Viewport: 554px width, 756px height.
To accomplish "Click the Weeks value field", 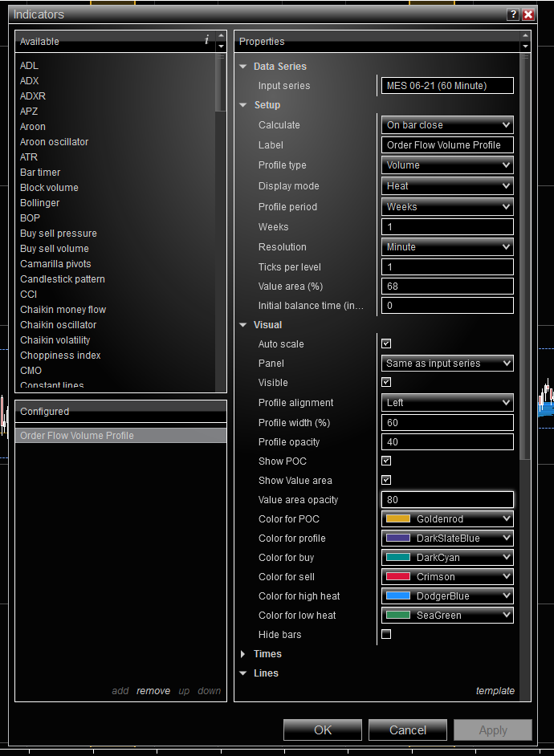I will tap(447, 226).
